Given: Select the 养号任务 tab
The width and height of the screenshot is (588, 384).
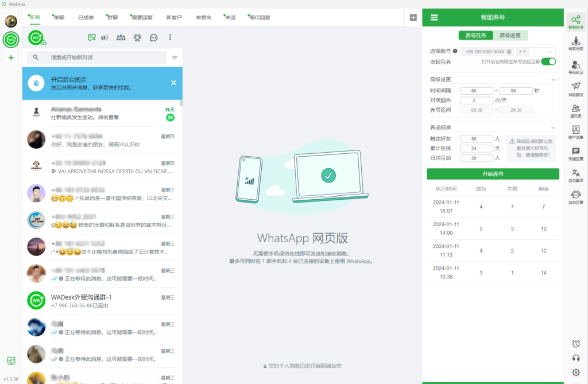Looking at the screenshot, I should click(476, 35).
